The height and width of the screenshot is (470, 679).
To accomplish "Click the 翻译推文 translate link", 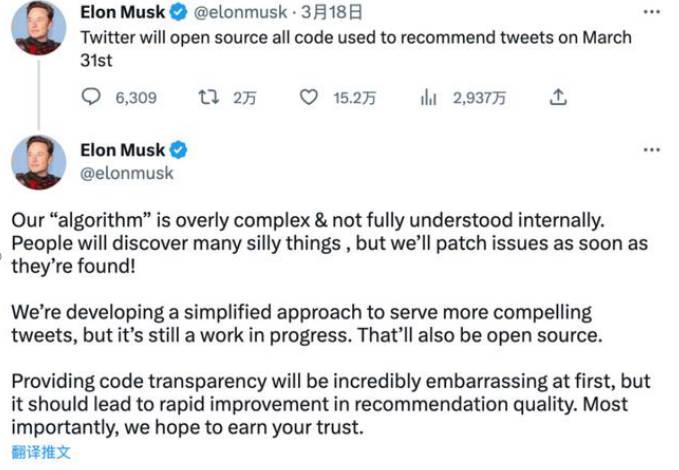I will click(41, 452).
